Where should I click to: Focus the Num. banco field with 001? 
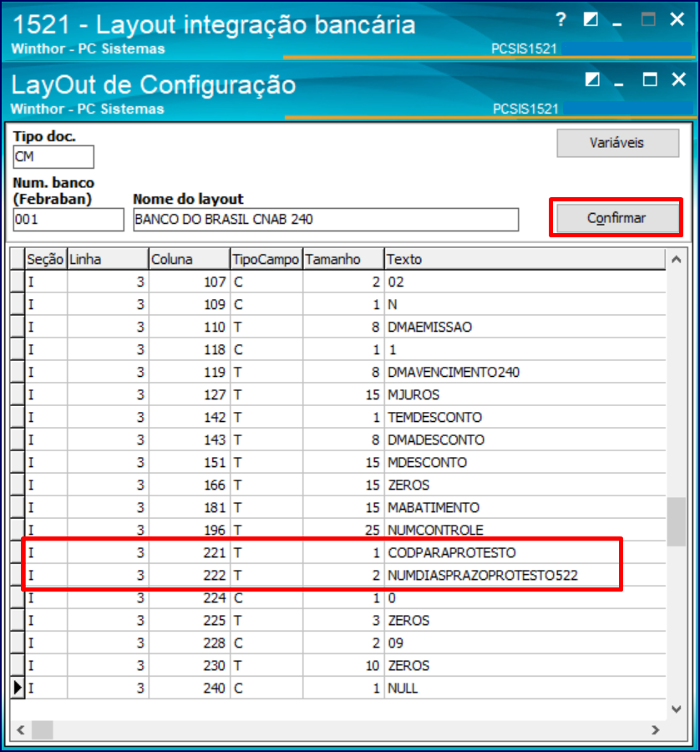(68, 220)
